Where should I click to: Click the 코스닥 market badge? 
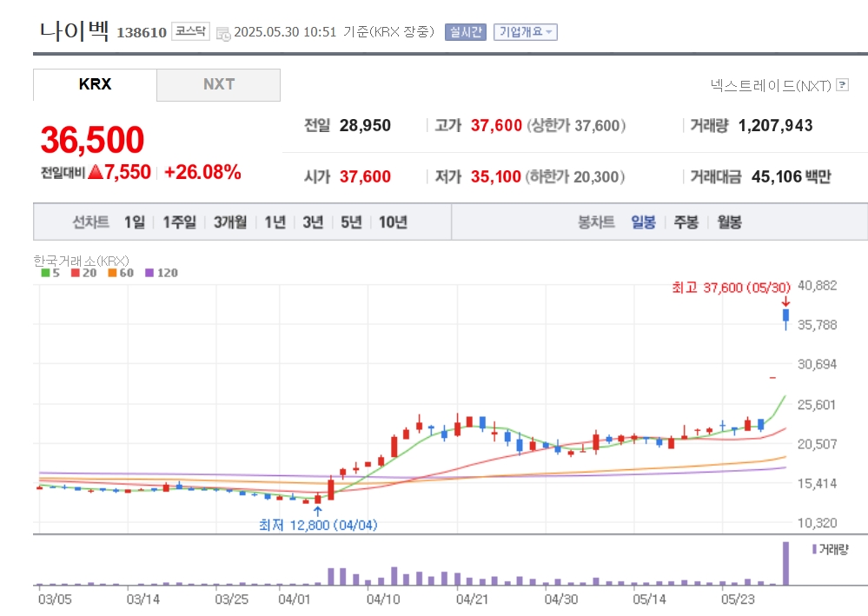pos(190,32)
